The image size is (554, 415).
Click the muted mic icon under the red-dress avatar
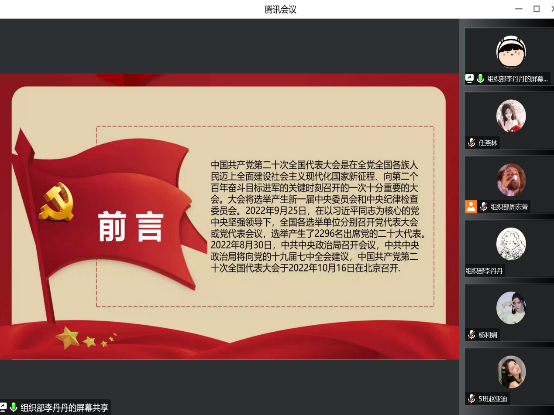[471, 143]
